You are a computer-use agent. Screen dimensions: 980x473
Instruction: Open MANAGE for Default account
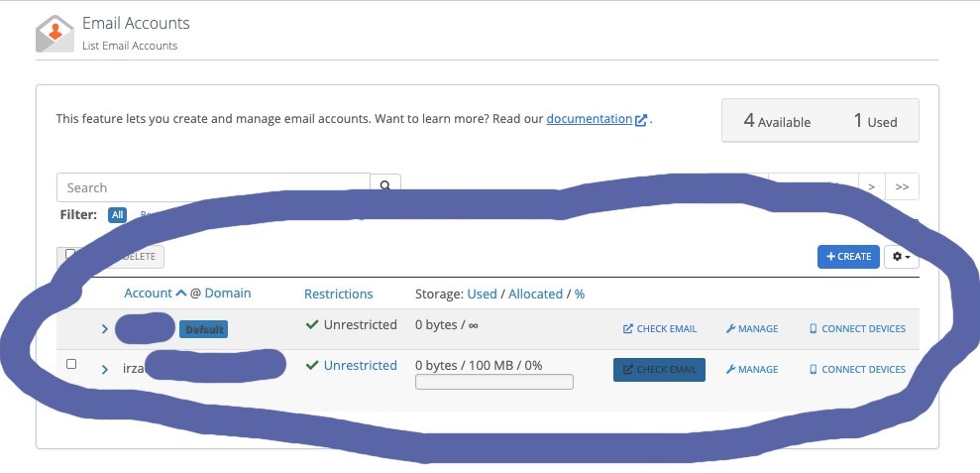coord(752,328)
